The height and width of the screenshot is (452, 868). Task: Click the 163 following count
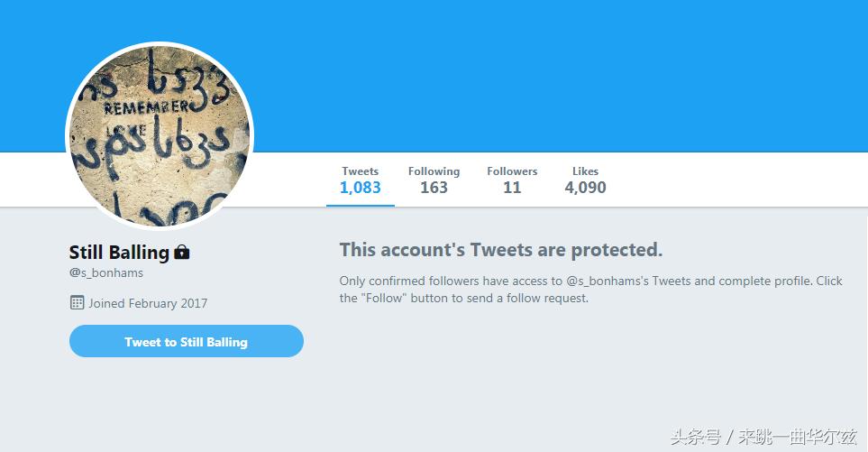point(434,188)
